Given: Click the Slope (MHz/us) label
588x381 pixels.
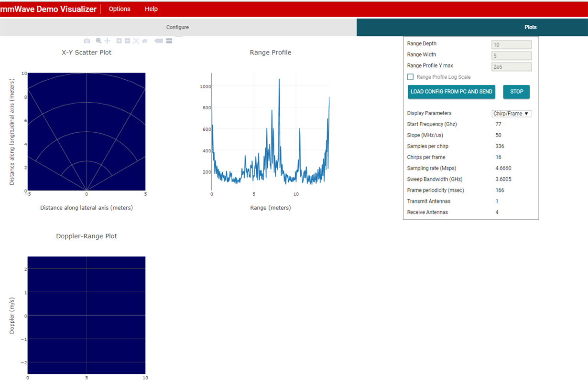Looking at the screenshot, I should pos(424,135).
